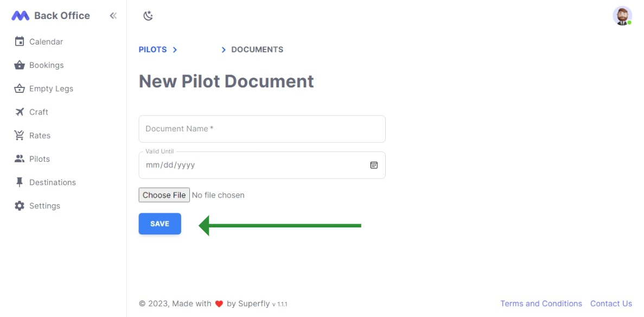The height and width of the screenshot is (317, 644).
Task: Save the new pilot document
Action: [x=160, y=223]
